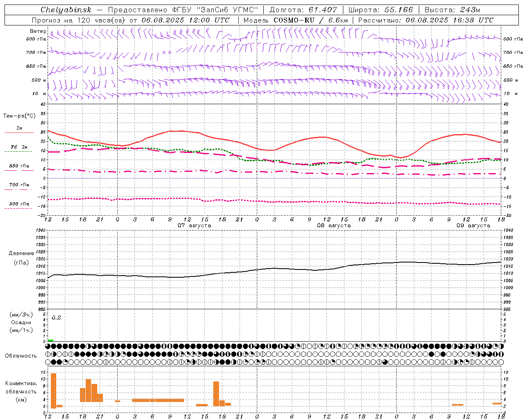Screen dimensions: 525x420
Task: Click the Ветер panel label
Action: coord(38,31)
